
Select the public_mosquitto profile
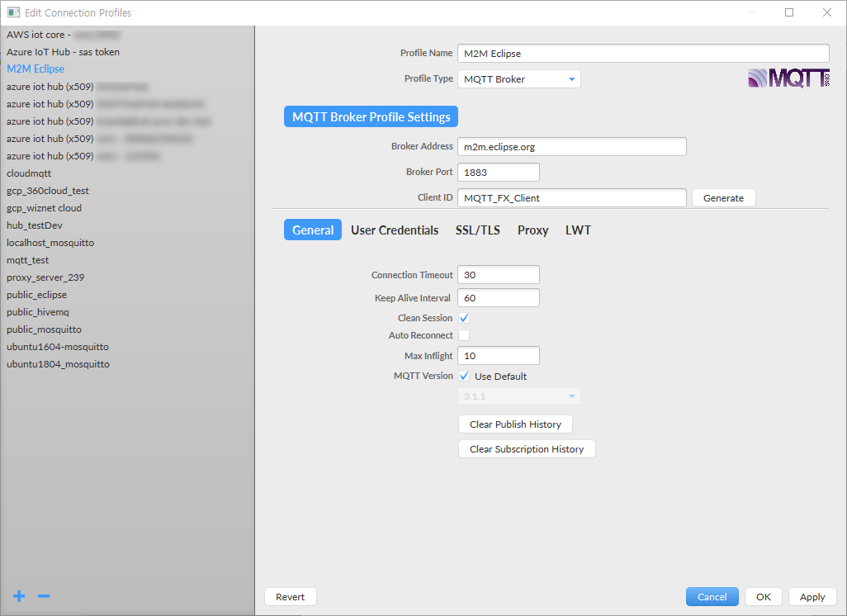127,329
